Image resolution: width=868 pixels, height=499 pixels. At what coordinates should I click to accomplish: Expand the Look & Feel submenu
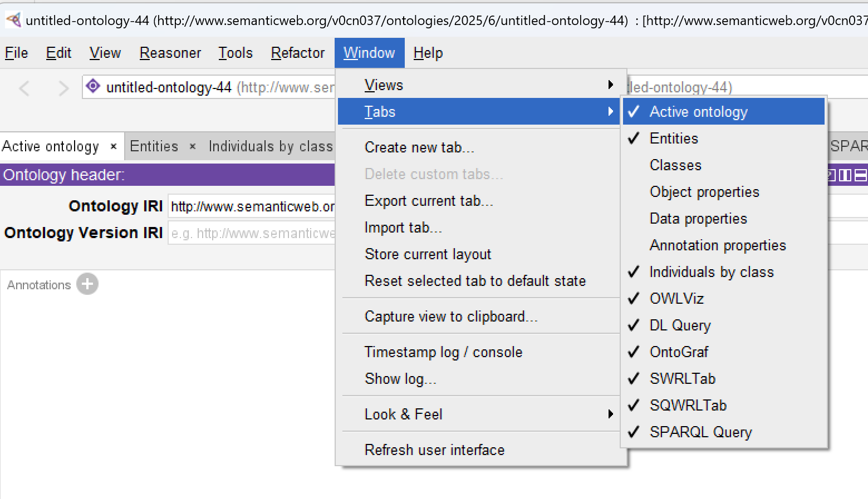479,414
